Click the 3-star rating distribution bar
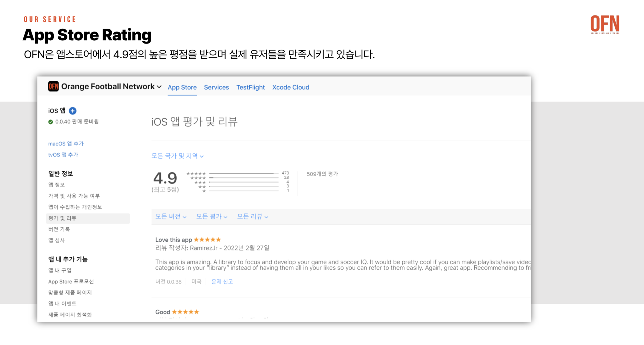 (x=244, y=182)
